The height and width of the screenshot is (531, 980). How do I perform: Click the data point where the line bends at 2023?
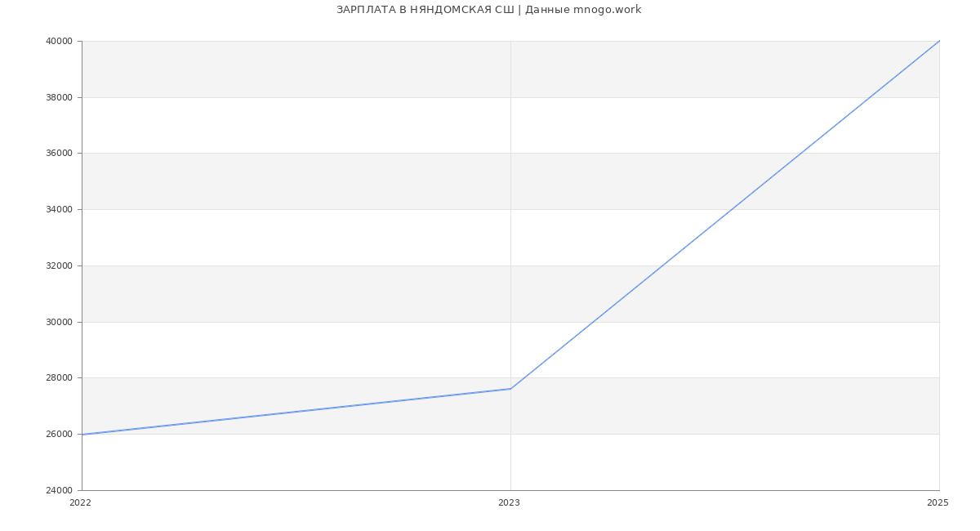point(510,389)
